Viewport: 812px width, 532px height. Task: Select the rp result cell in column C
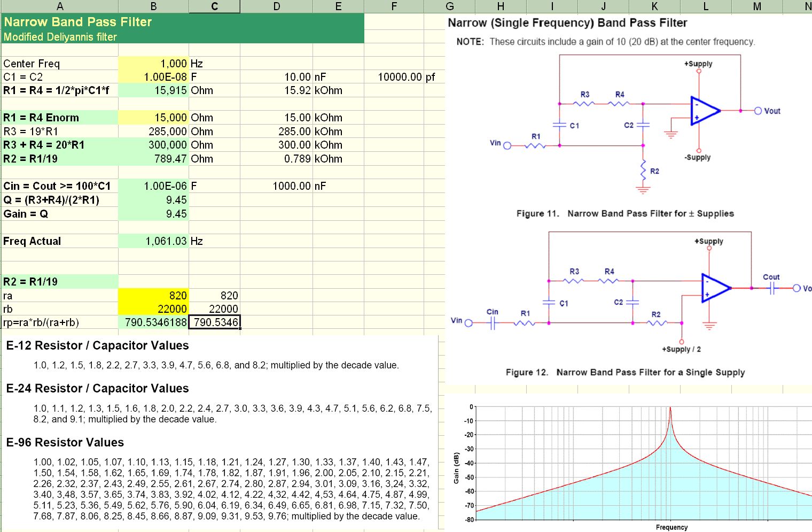pos(215,322)
